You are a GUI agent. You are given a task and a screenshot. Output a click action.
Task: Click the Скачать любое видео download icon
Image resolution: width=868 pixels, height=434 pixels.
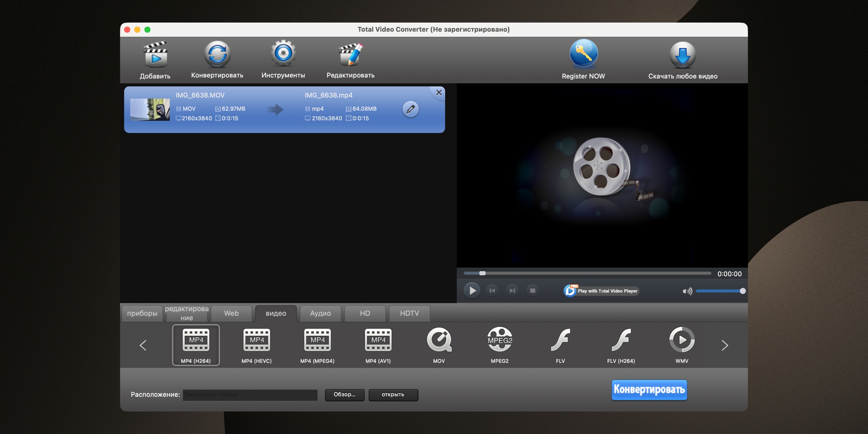683,55
